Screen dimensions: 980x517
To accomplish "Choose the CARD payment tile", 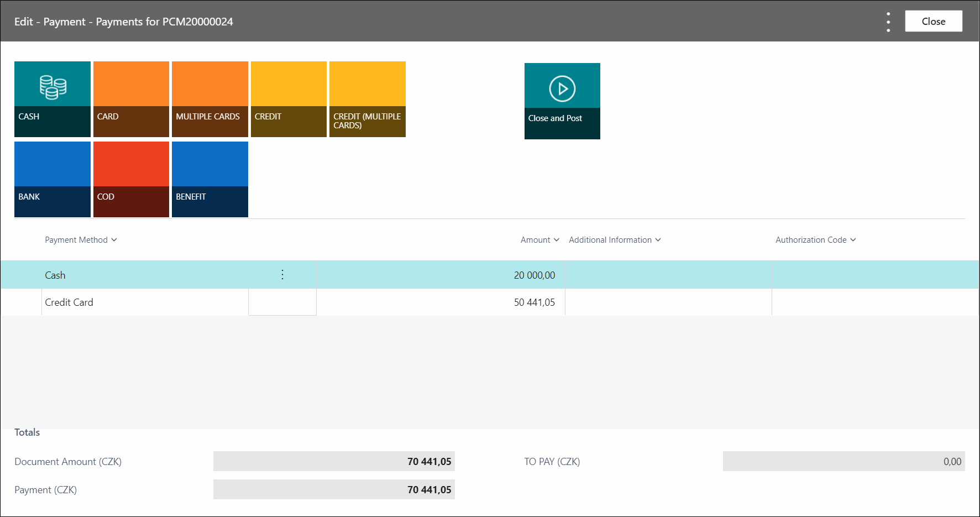I will coord(131,99).
